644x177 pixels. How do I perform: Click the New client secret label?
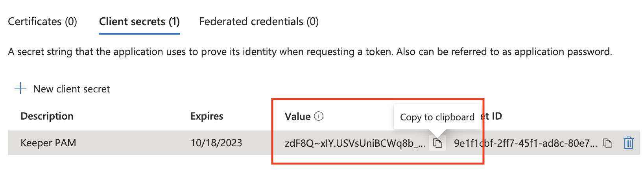[72, 89]
